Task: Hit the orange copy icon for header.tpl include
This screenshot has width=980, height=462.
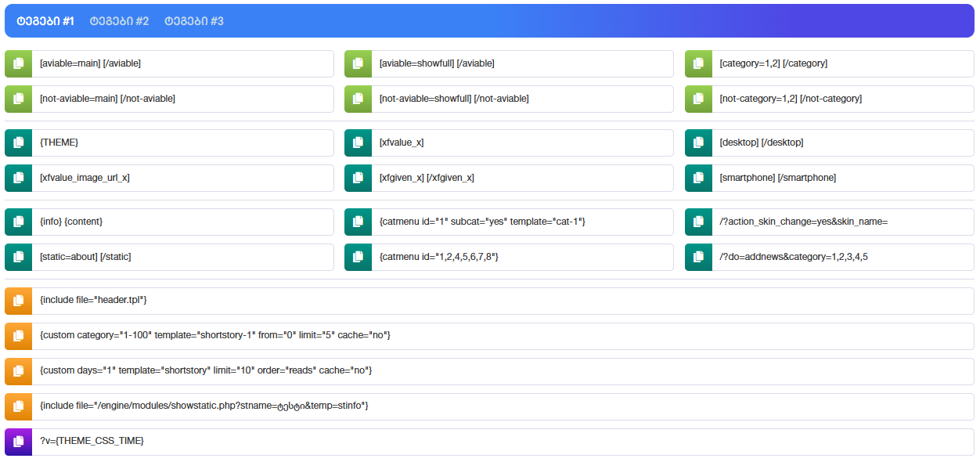Action: coord(19,301)
